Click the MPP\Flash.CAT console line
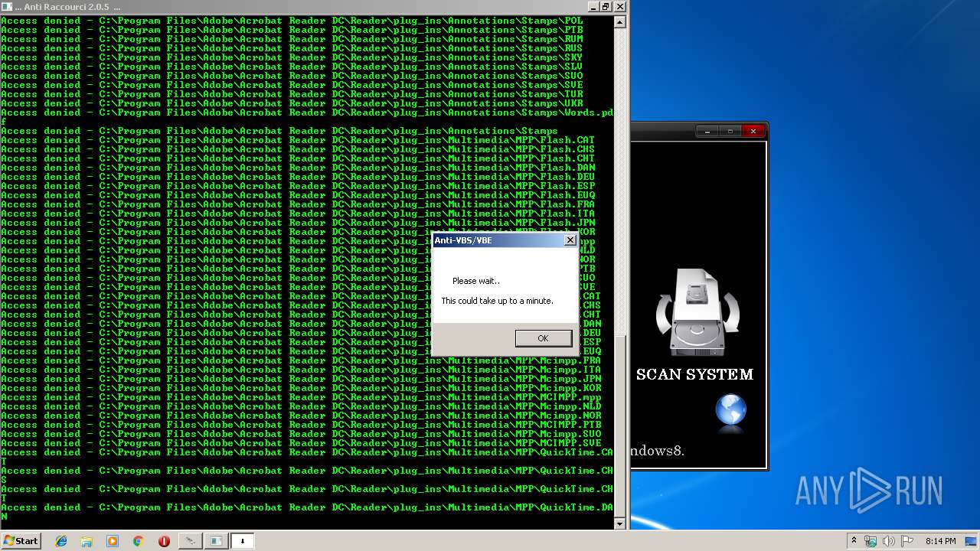Viewport: 980px width, 551px height. click(298, 140)
